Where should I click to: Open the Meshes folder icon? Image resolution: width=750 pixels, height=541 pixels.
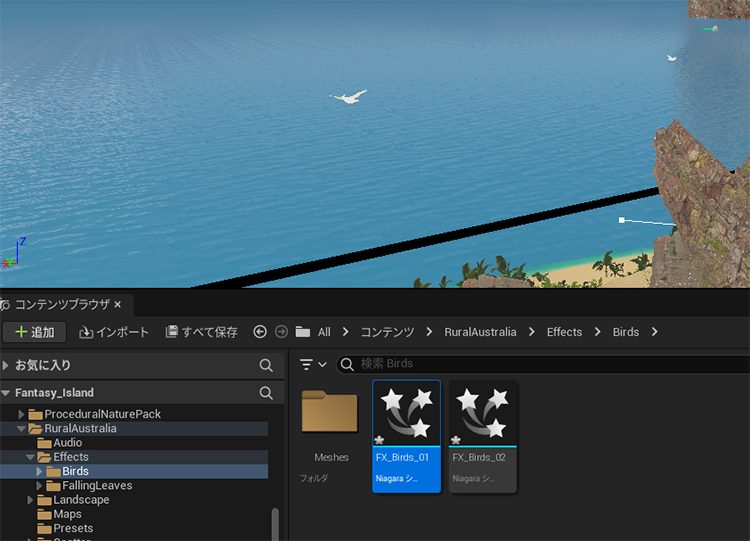[330, 413]
